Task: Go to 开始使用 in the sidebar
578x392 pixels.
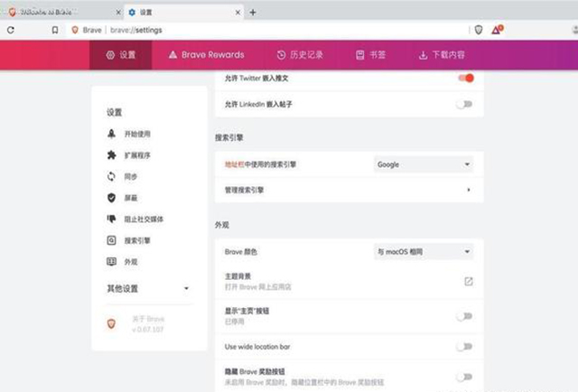Action: coord(137,134)
